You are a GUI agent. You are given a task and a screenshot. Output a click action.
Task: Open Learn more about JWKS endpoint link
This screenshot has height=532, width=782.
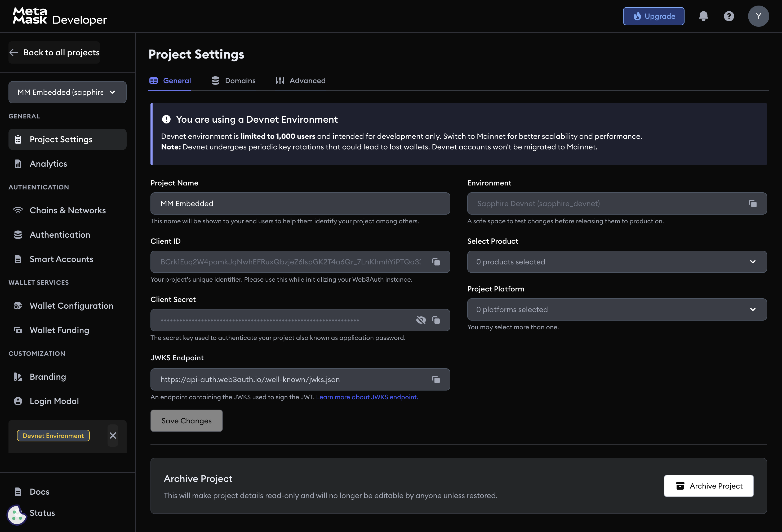[x=367, y=397]
